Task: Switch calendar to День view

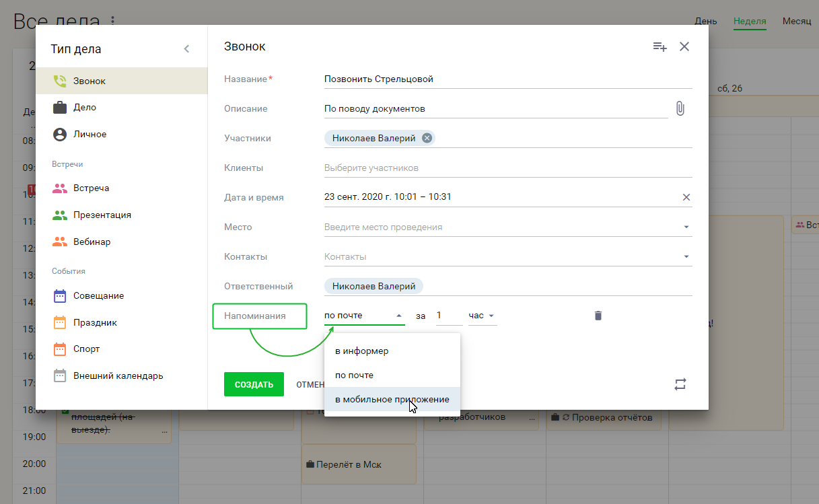Action: tap(706, 21)
